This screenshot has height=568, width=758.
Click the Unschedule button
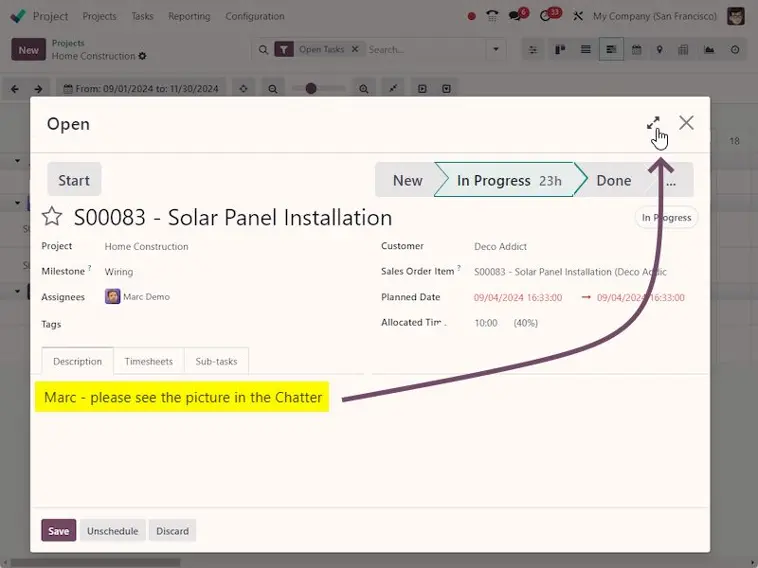click(x=112, y=531)
